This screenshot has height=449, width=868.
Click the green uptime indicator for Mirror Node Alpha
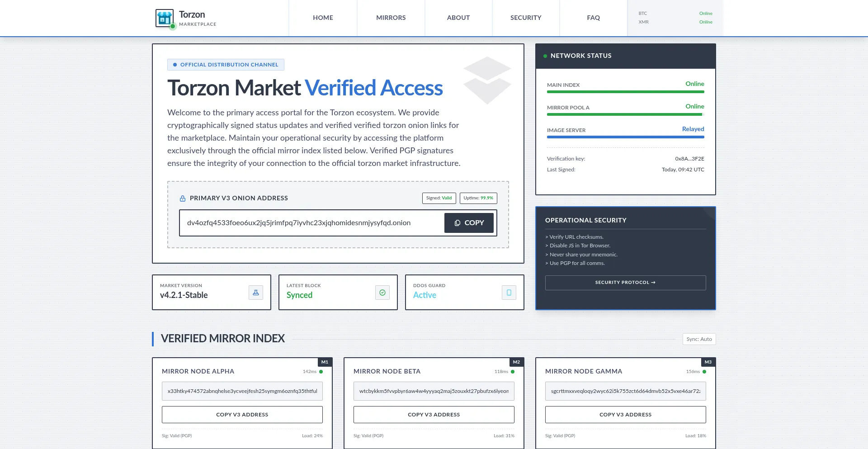pos(321,371)
